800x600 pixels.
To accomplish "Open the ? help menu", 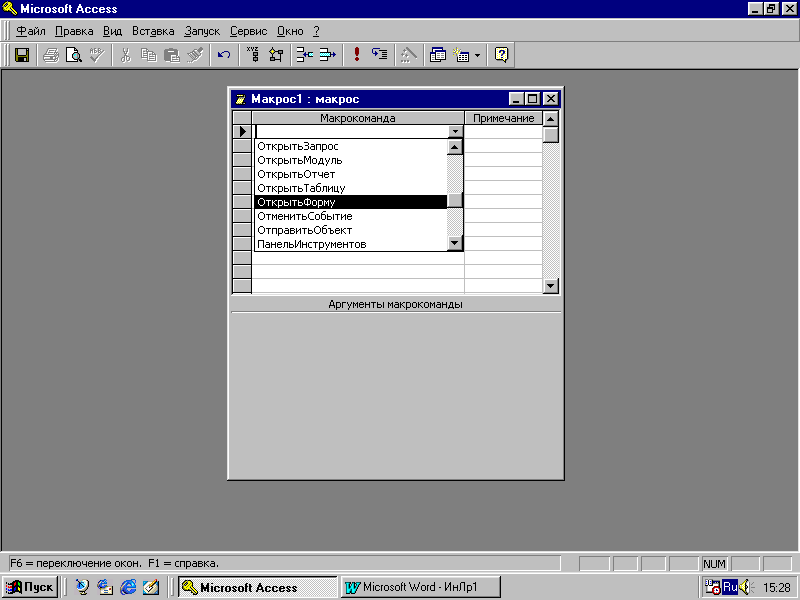I will (x=316, y=31).
